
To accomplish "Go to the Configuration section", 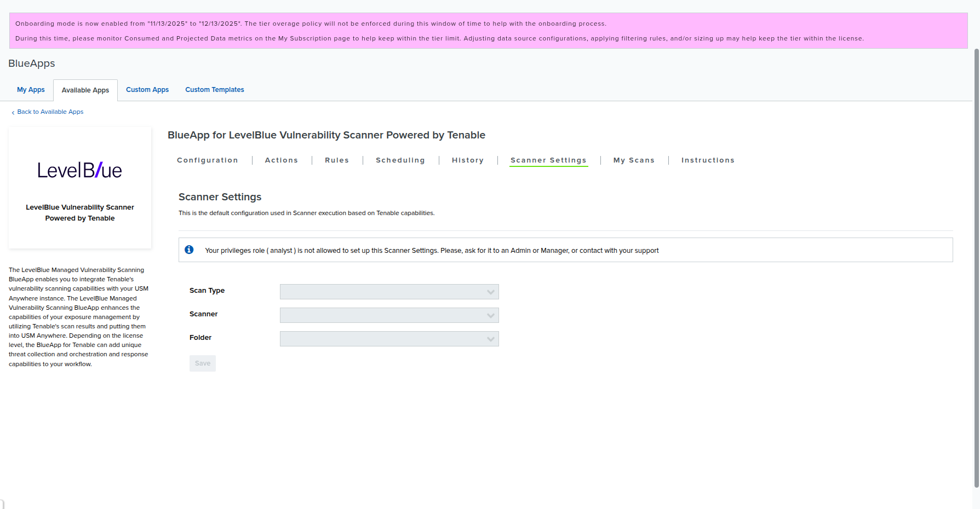I will [x=208, y=160].
